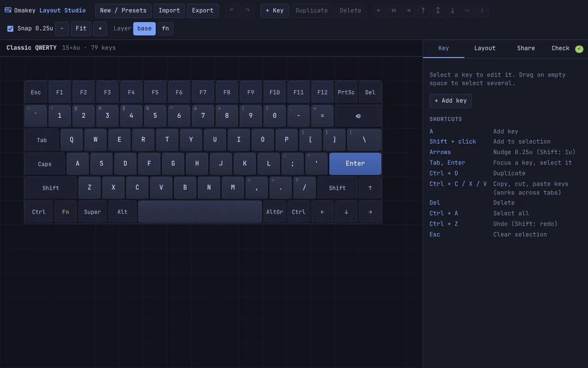
Task: Select the right arrow key
Action: (370, 212)
